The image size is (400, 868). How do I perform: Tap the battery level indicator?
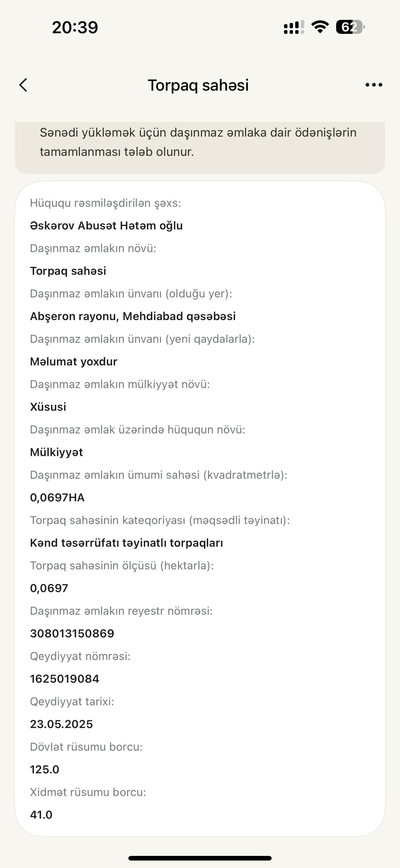350,27
